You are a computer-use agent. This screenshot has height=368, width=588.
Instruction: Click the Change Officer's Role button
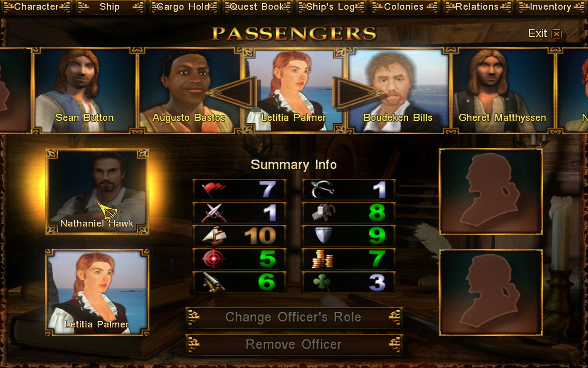click(294, 317)
